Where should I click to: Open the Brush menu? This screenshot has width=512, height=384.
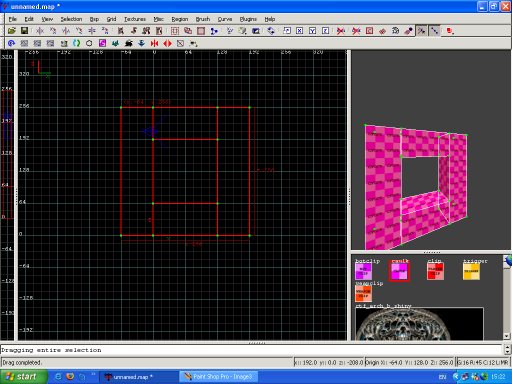(x=203, y=19)
